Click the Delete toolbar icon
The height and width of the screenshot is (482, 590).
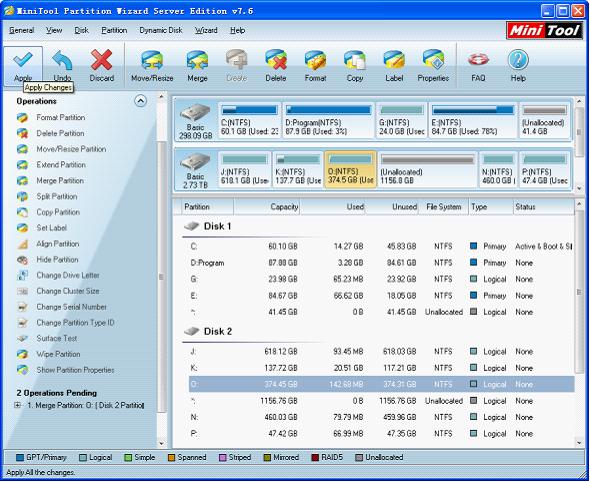tap(276, 66)
